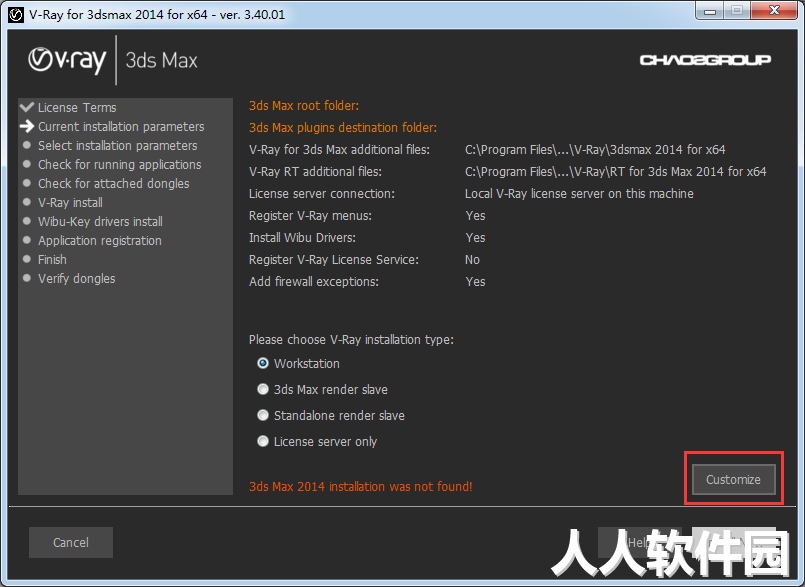Click 'Check for attached dongles' step

(113, 183)
